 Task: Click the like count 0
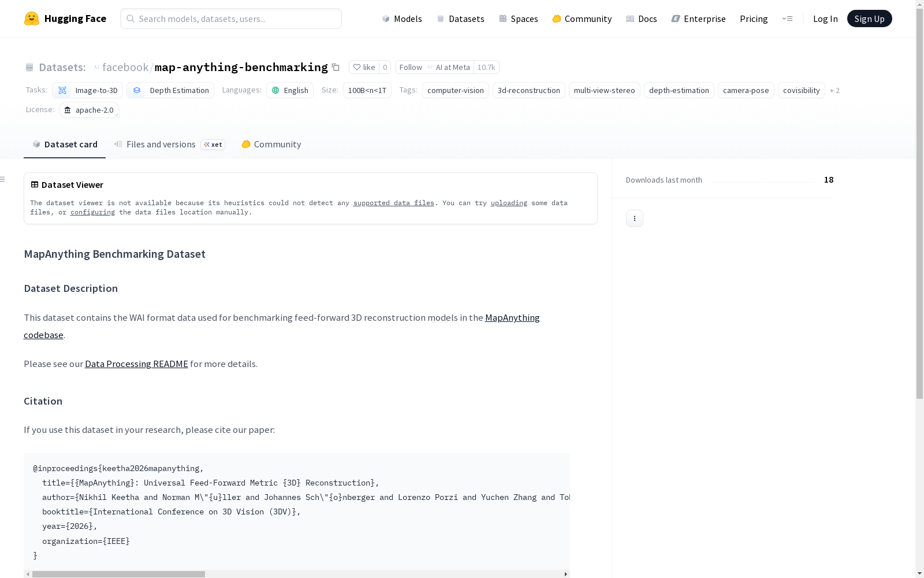(x=385, y=67)
